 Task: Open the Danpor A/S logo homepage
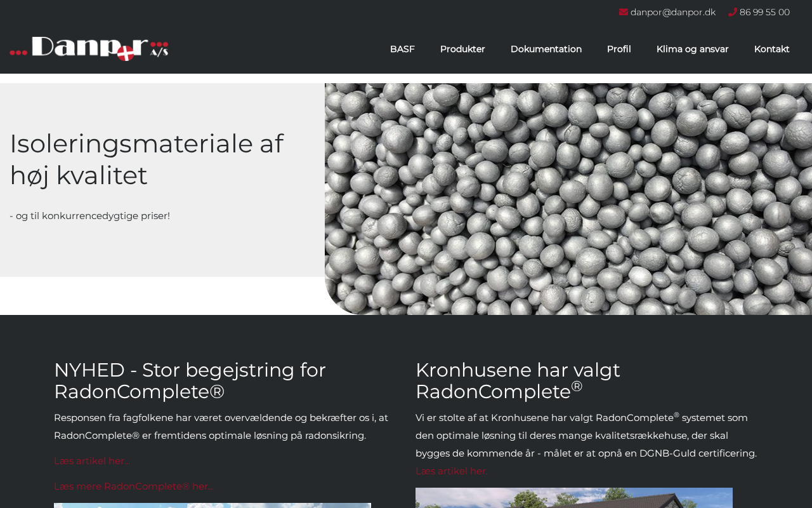point(89,49)
